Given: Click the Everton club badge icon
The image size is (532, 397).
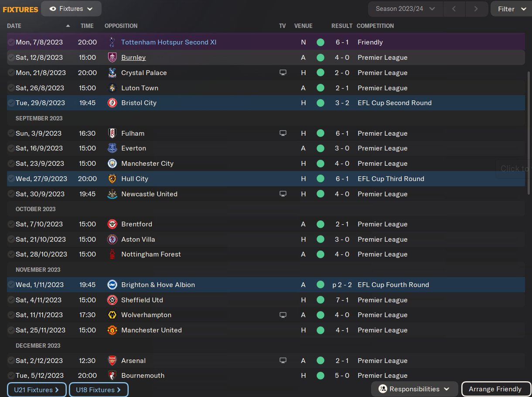Looking at the screenshot, I should (x=112, y=148).
